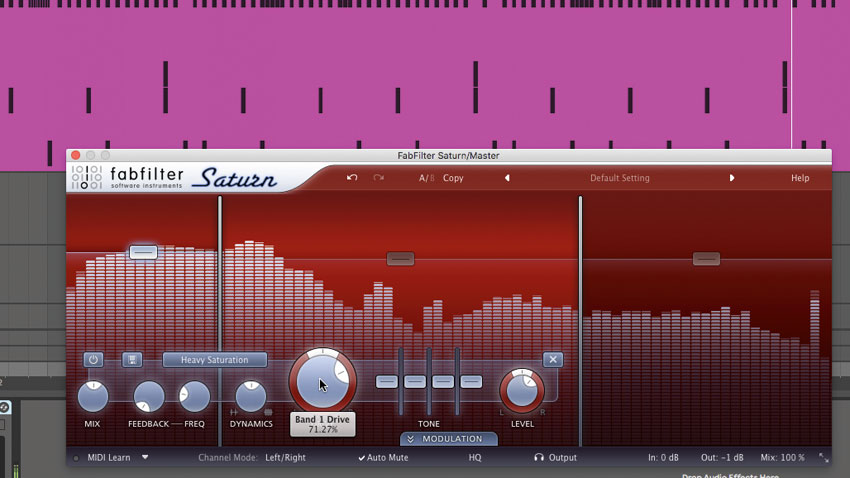Select the highlighted band 1 level handle
This screenshot has height=478, width=850.
[143, 252]
